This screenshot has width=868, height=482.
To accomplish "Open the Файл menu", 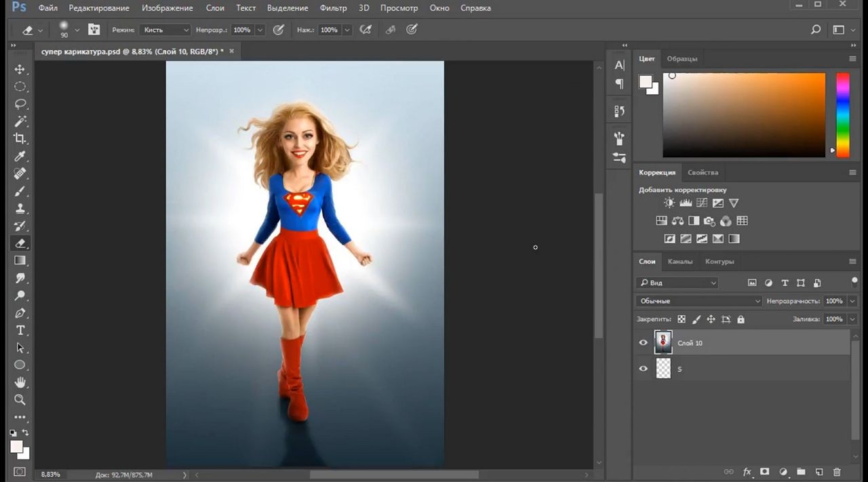I will click(x=47, y=8).
